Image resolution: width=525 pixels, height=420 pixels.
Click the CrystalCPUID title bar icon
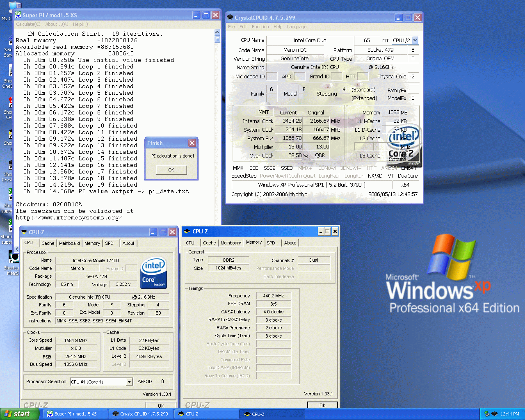[x=230, y=17]
